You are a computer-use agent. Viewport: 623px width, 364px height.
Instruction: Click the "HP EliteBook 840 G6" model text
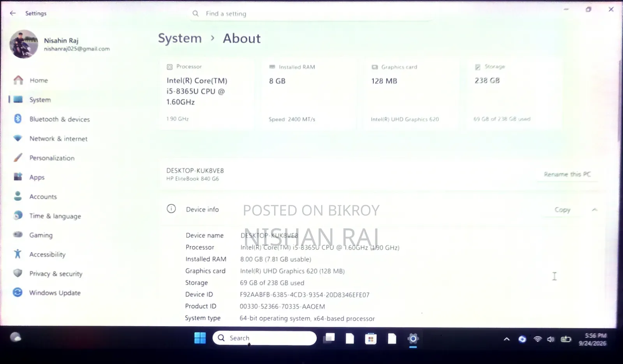pos(193,179)
